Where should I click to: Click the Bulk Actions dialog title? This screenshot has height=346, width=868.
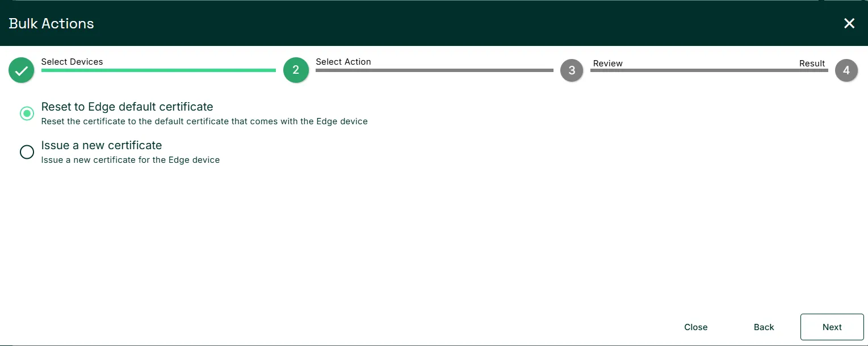(52, 23)
